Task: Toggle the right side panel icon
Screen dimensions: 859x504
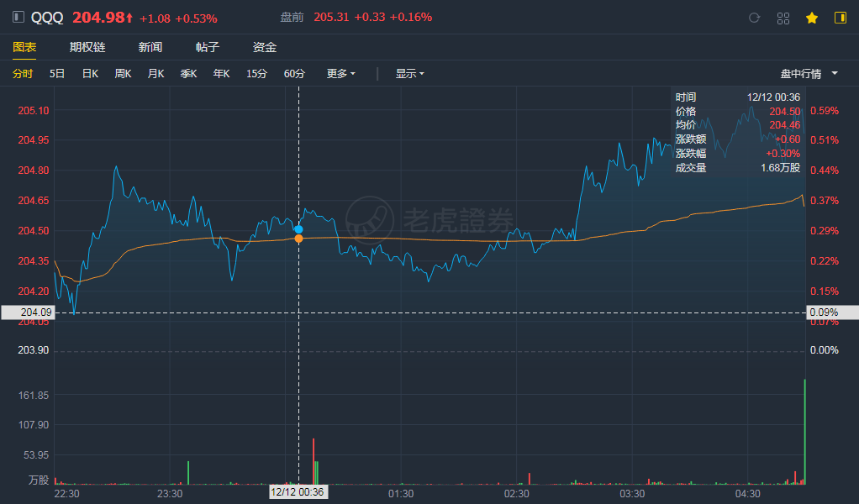Action: (840, 18)
